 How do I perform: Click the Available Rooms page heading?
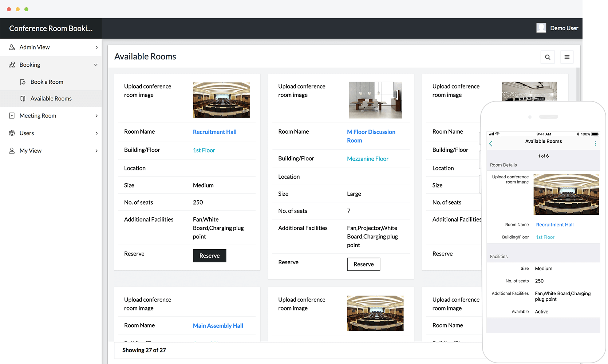coord(145,56)
